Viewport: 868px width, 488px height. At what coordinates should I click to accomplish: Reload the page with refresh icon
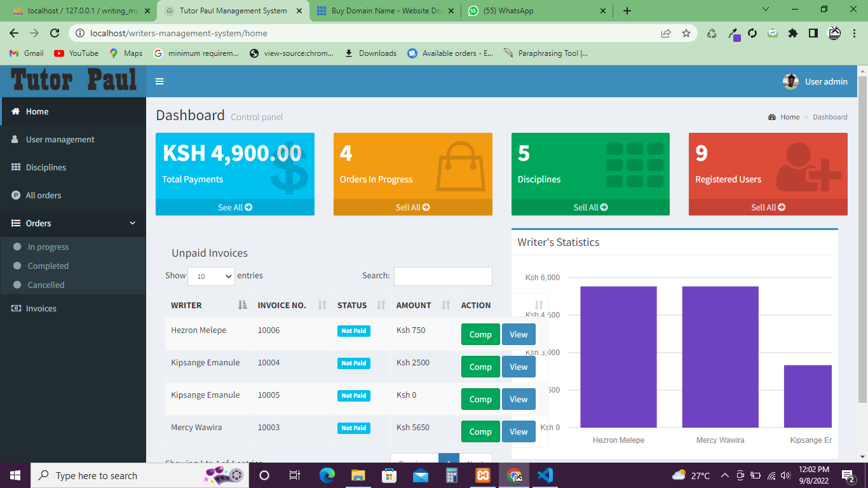55,33
